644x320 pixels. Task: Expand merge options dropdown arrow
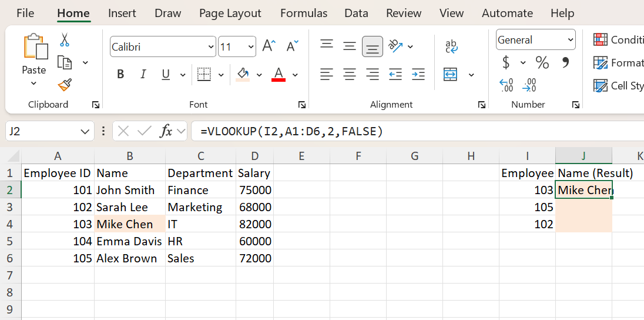(x=471, y=75)
